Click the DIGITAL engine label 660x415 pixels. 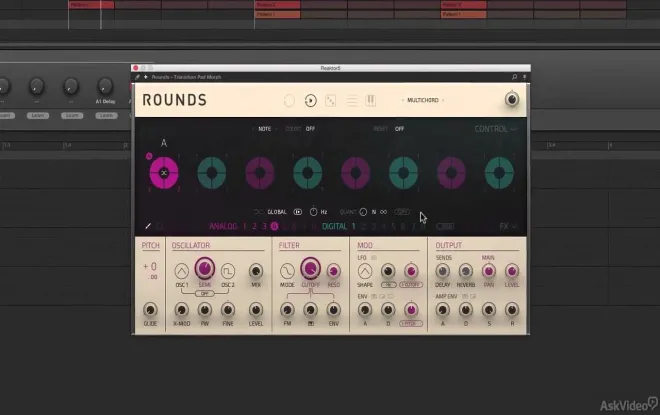(335, 226)
